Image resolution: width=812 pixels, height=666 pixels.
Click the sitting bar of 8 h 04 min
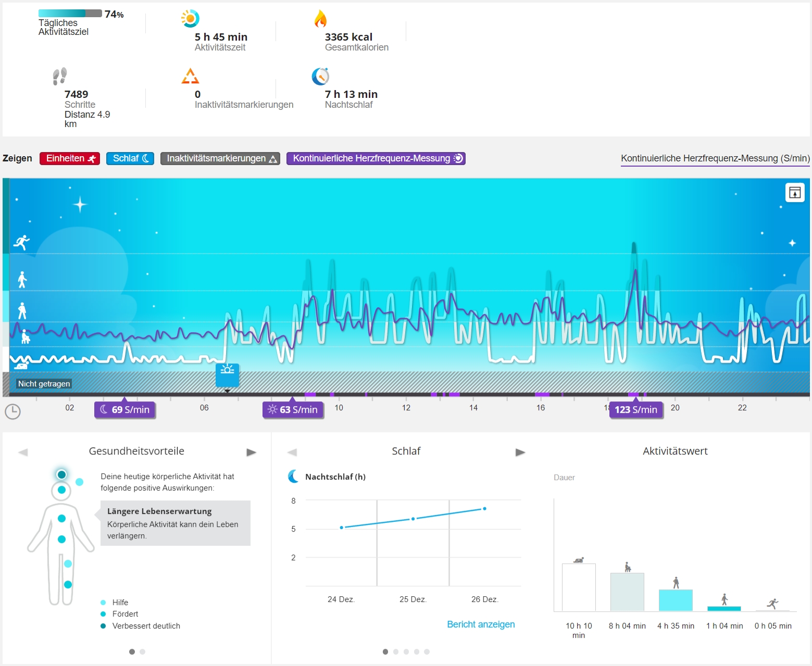click(x=627, y=592)
